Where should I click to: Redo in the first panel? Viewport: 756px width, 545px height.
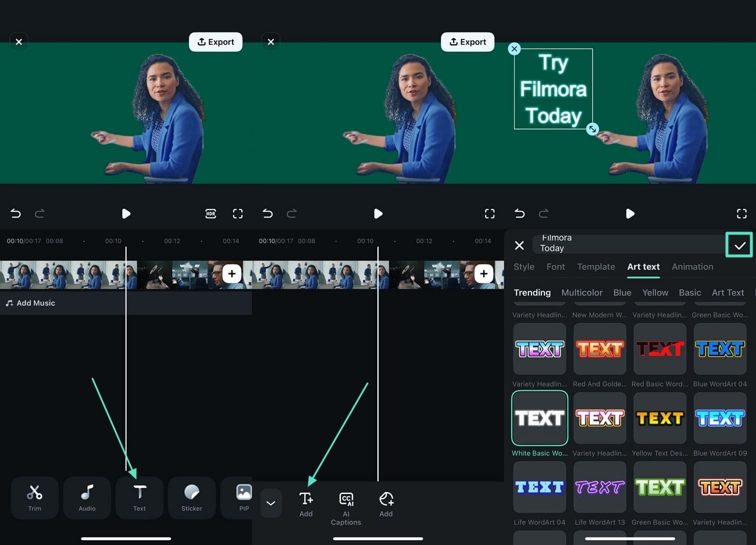40,213
